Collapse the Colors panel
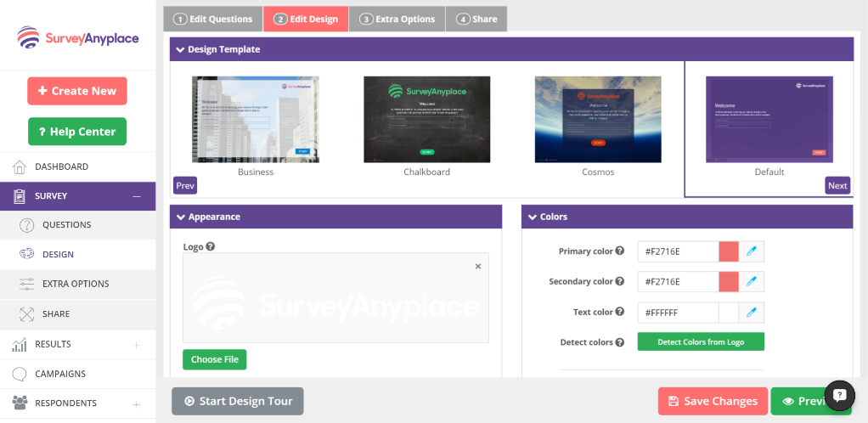 tap(532, 217)
